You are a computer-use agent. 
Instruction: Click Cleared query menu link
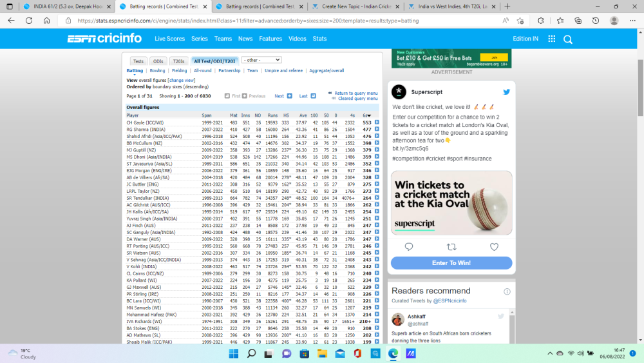(x=357, y=99)
